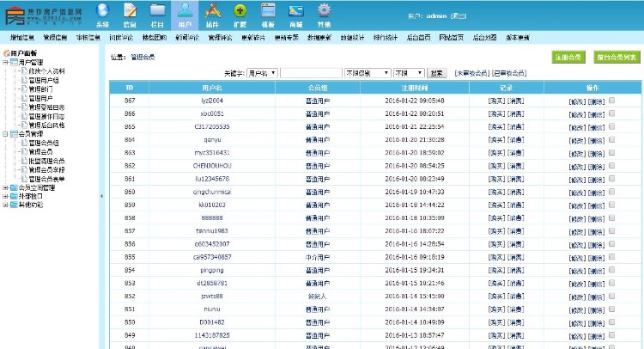Collapse the 会员管理 tree node
Image resolution: width=644 pixels, height=349 pixels.
tap(5, 134)
